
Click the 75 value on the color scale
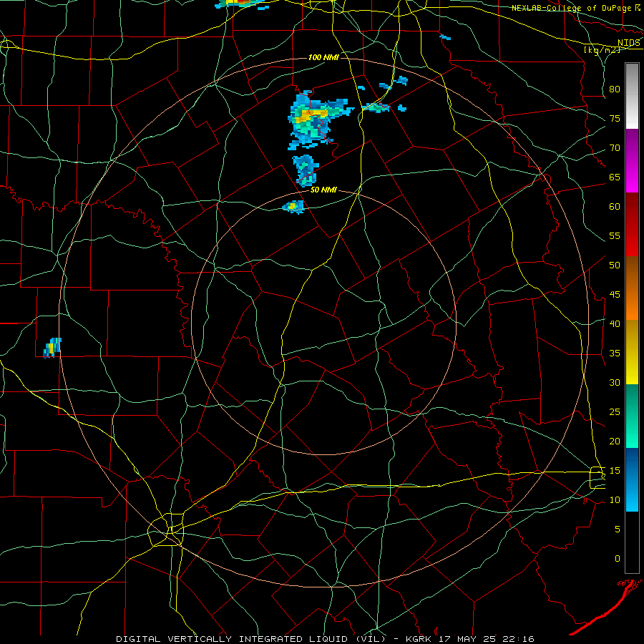point(615,119)
